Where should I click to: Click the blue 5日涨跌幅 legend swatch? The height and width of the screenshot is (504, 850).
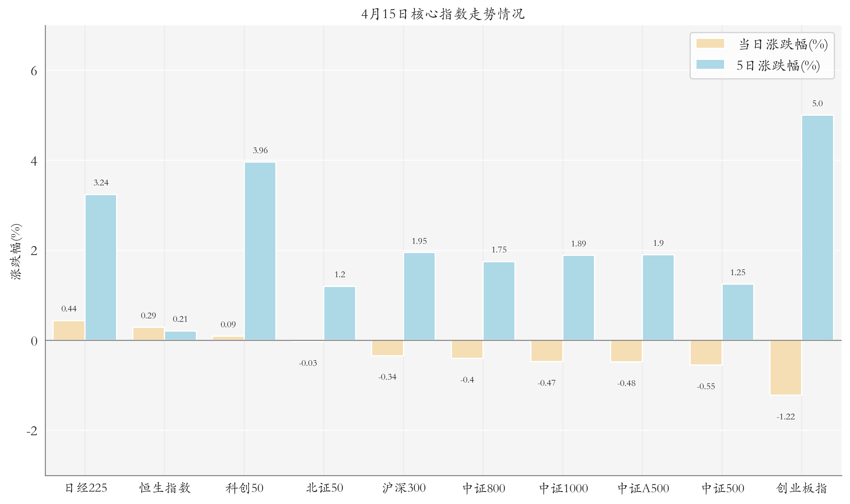pos(710,64)
